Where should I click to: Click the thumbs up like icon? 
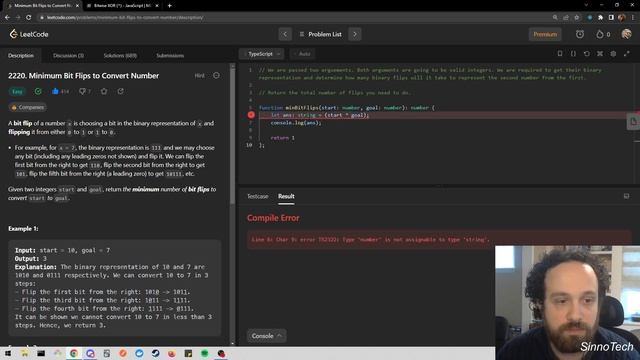tap(56, 91)
